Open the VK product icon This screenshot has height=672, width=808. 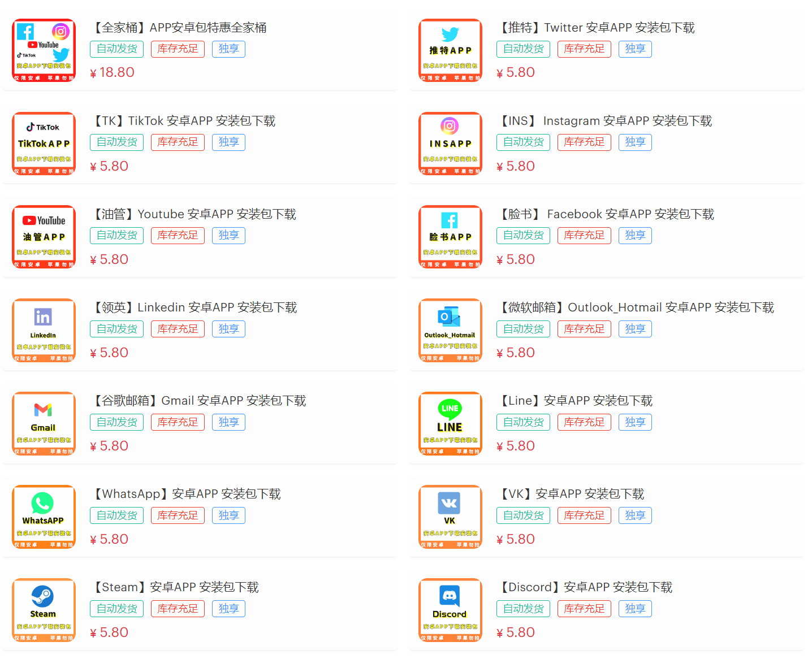[450, 517]
